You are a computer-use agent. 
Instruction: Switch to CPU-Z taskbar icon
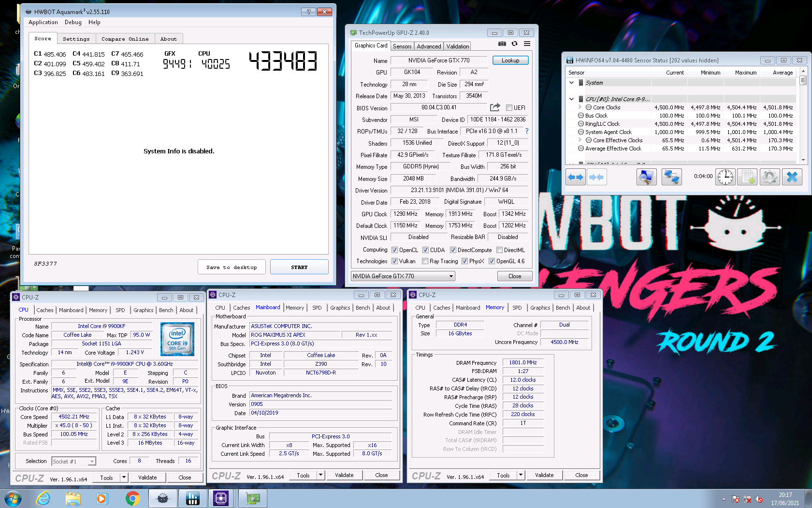point(221,498)
